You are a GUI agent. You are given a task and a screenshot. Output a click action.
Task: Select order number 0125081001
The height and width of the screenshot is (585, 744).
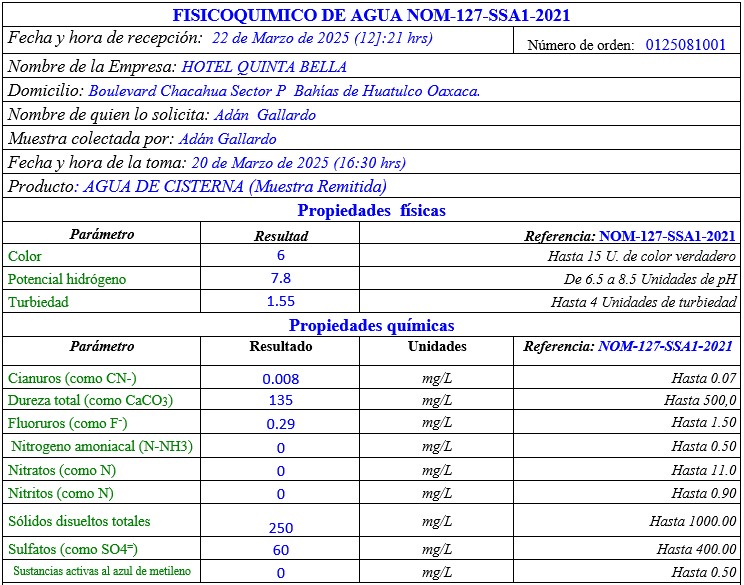tap(686, 45)
